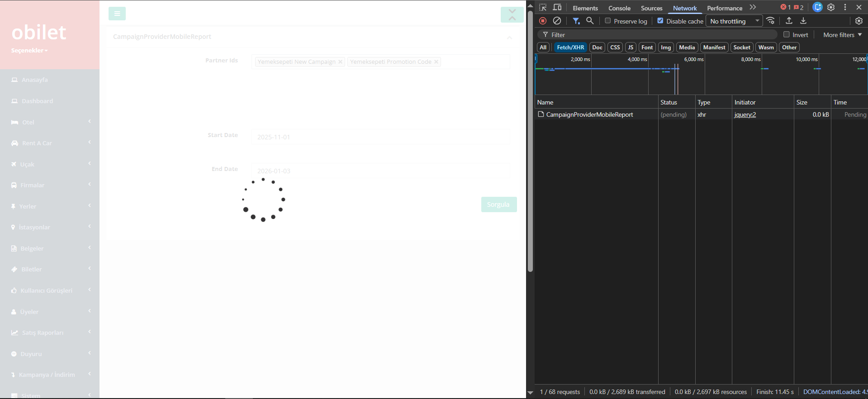The height and width of the screenshot is (399, 868).
Task: Collapse the CampaignProviderMobileReport panel chevron
Action: (509, 37)
